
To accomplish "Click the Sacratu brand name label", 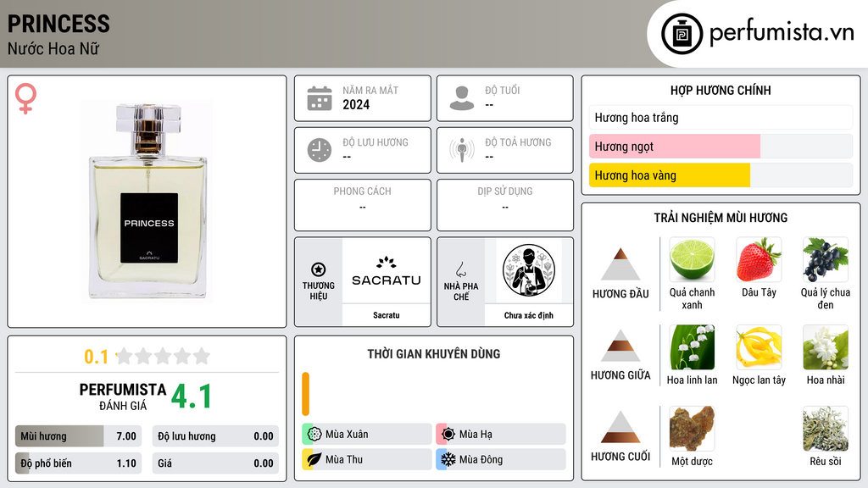I will click(387, 315).
